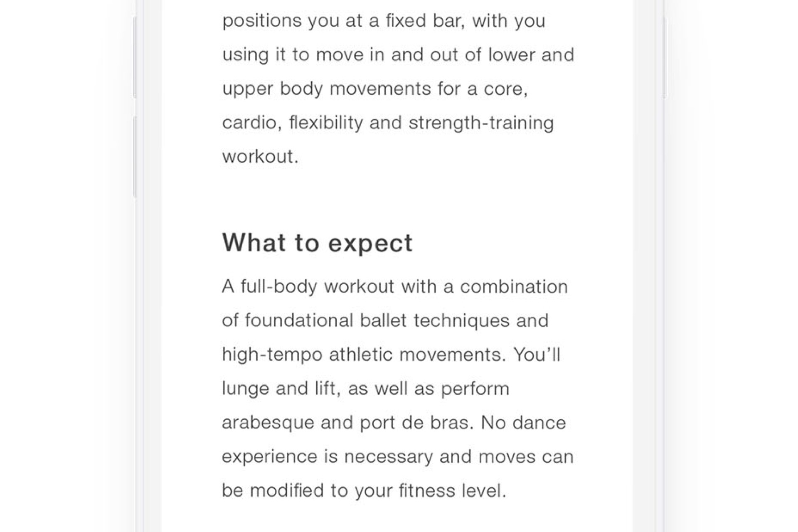Click the words "foundational ballet techniques"
This screenshot has width=798, height=532.
tap(377, 321)
